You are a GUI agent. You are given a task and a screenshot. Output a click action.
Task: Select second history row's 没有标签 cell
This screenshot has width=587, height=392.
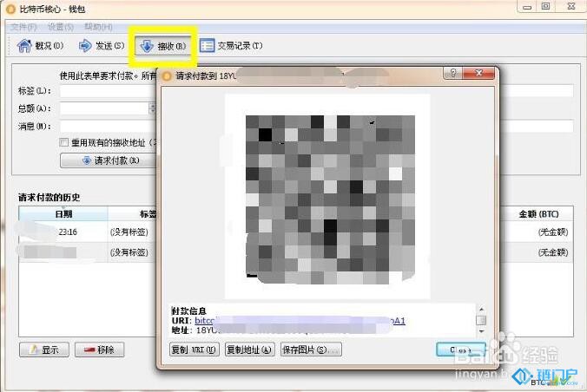[x=129, y=252]
